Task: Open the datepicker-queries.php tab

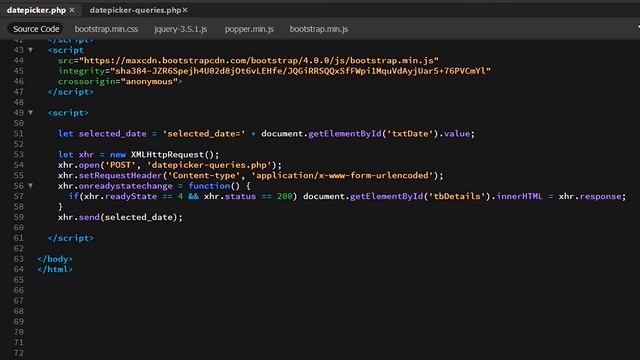Action: click(135, 10)
